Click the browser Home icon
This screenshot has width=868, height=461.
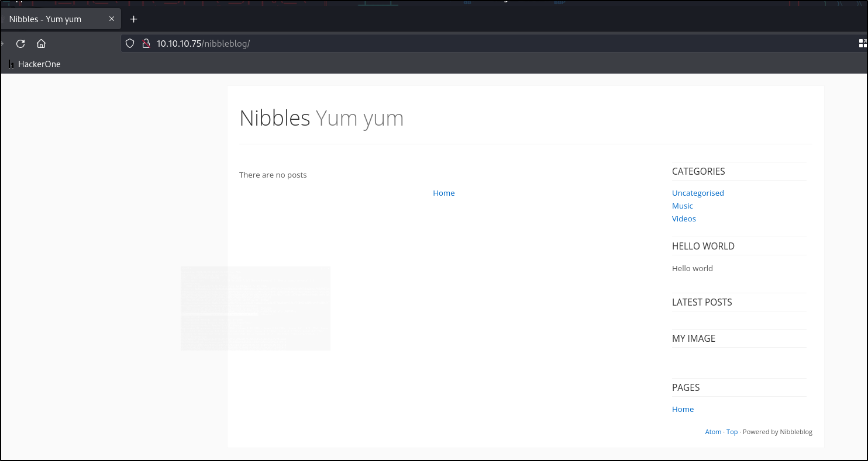point(41,43)
